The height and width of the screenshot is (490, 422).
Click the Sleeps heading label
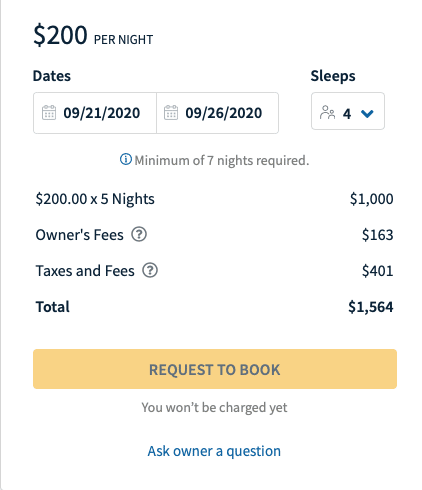[x=333, y=76]
